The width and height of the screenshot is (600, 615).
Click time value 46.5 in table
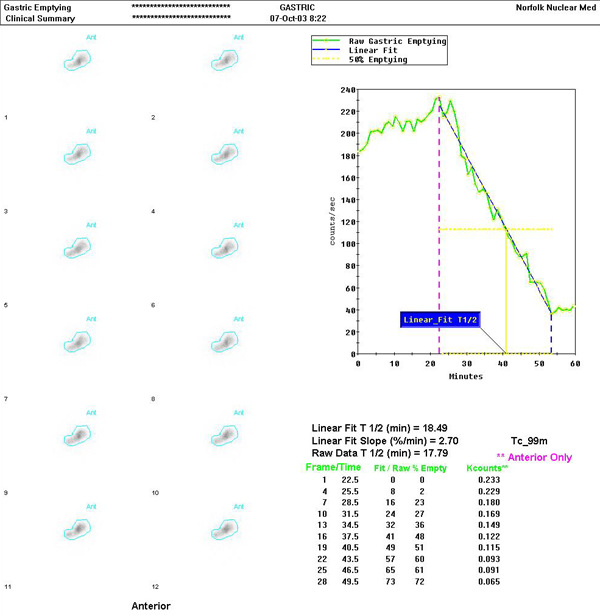[x=350, y=570]
